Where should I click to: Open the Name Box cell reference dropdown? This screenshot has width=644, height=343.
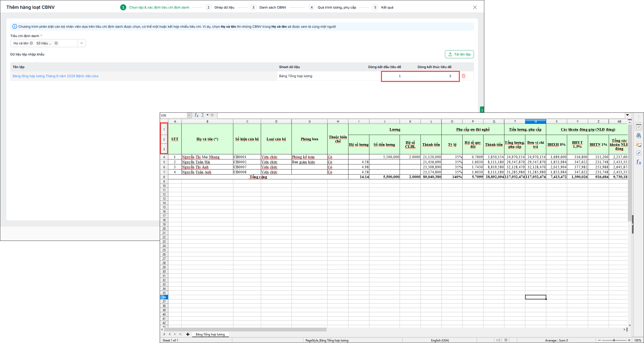point(189,115)
